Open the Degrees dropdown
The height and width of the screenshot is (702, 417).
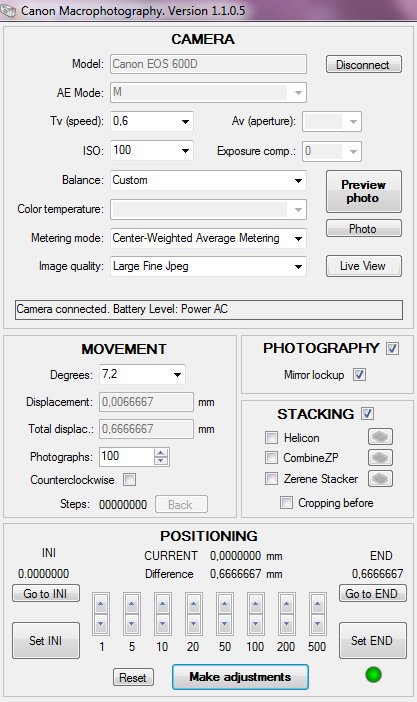142,374
